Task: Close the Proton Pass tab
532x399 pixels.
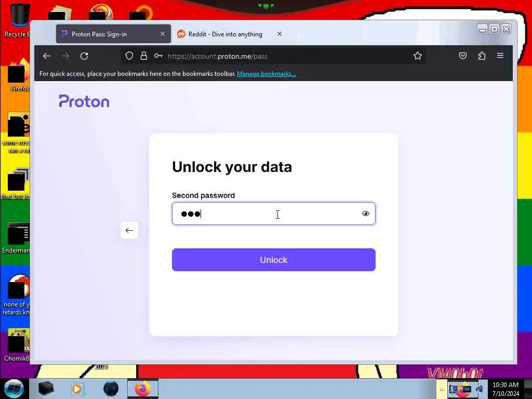Action: pyautogui.click(x=163, y=34)
